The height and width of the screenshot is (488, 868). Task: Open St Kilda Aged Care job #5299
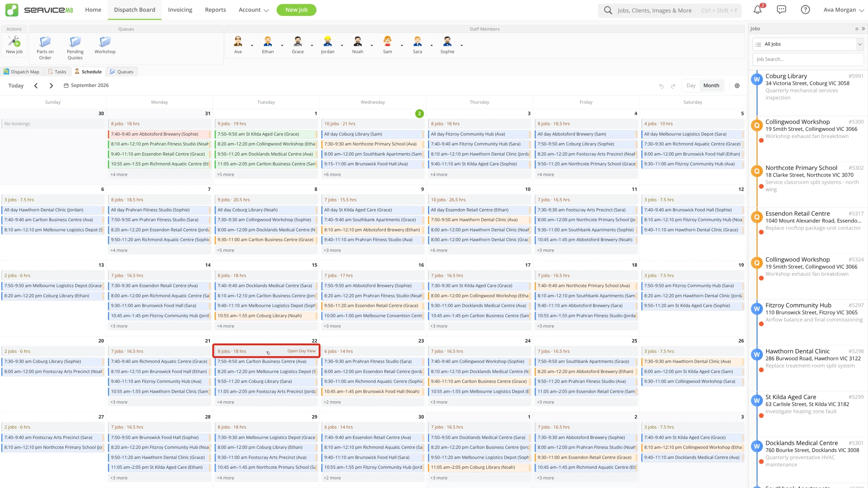pyautogui.click(x=808, y=413)
